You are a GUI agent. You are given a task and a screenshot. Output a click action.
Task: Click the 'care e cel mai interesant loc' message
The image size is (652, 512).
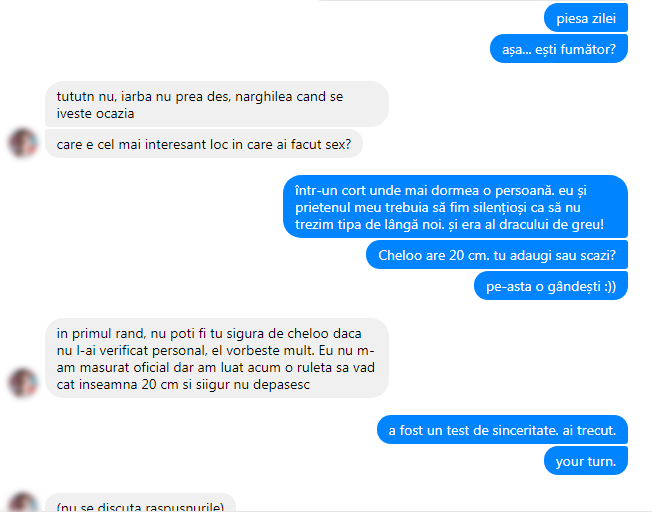pyautogui.click(x=204, y=144)
